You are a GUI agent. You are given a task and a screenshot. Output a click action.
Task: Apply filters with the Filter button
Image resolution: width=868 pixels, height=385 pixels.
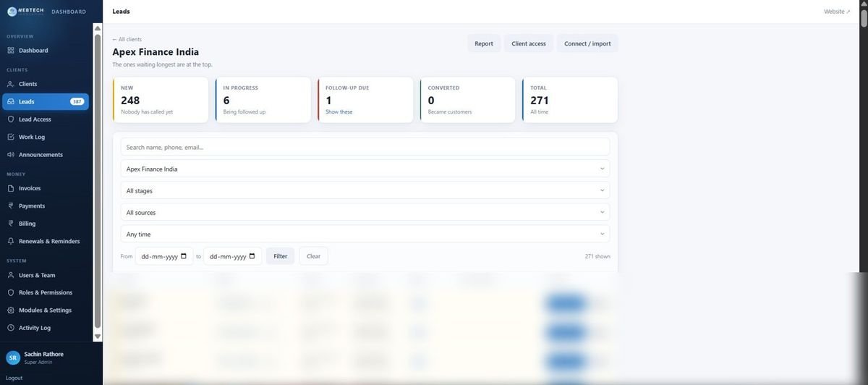[x=281, y=256]
